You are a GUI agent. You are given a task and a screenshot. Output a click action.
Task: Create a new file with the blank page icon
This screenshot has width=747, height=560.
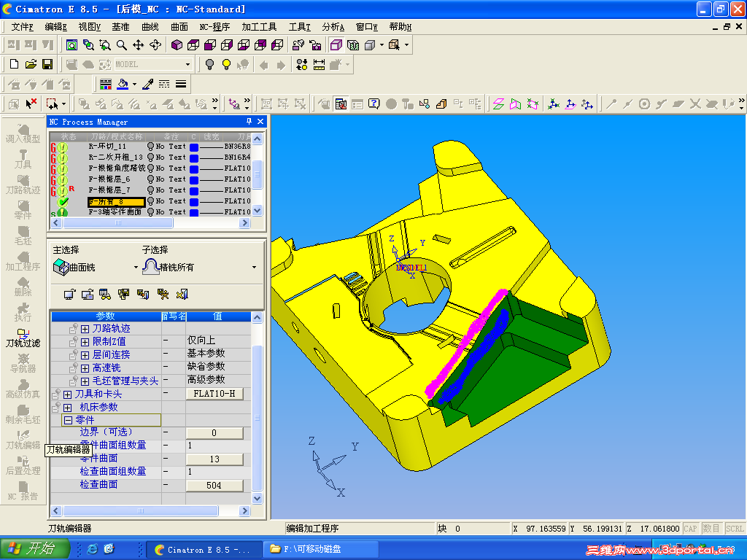coord(14,64)
